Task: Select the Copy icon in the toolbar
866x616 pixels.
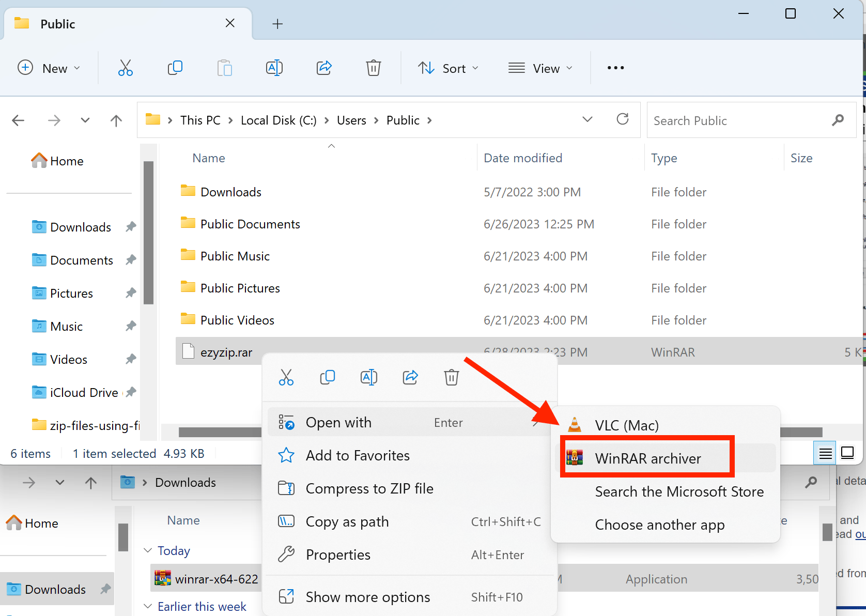Action: point(175,68)
